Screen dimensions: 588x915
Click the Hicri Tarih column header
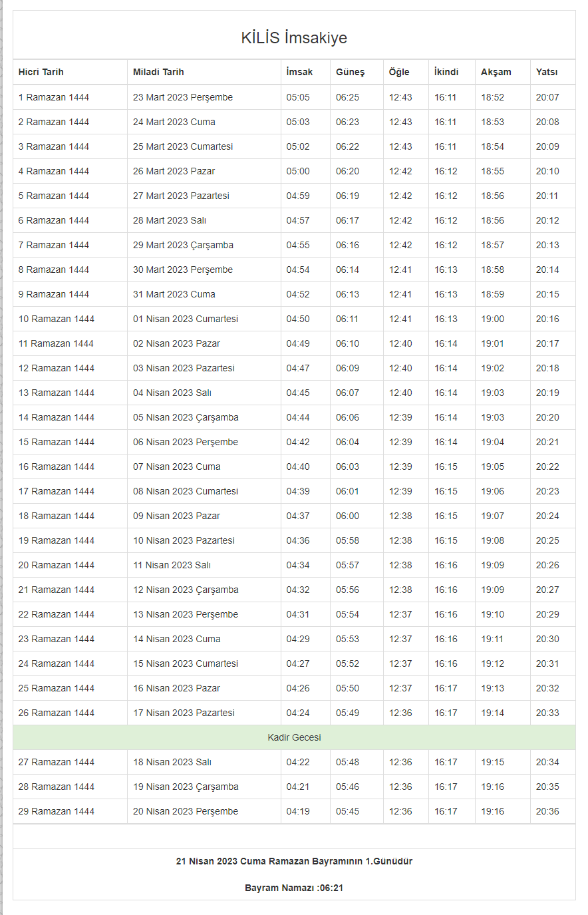click(x=41, y=72)
